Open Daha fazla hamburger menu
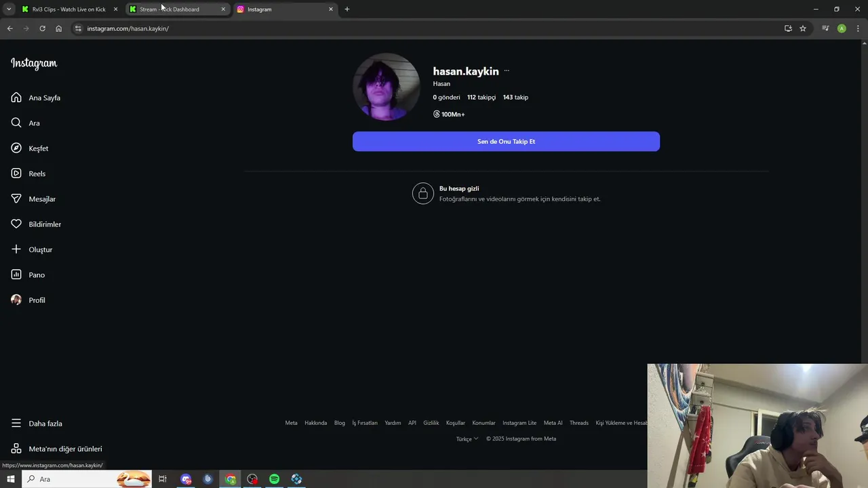 coord(16,423)
